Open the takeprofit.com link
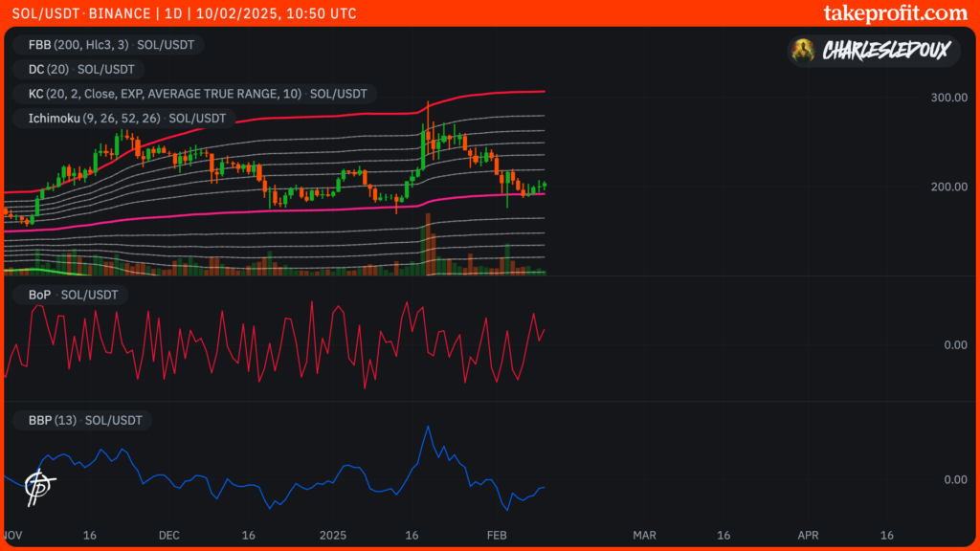The image size is (980, 551). (895, 13)
